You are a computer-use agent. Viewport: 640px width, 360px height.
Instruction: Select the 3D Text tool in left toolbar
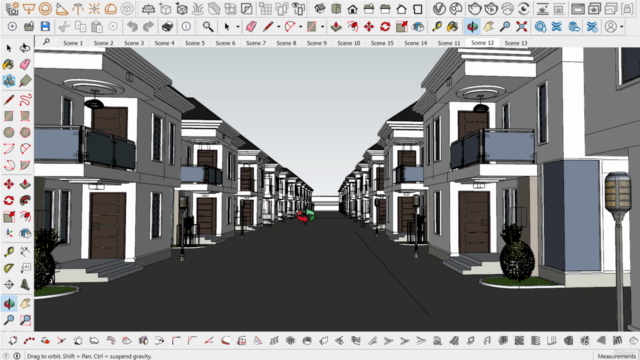(25, 284)
